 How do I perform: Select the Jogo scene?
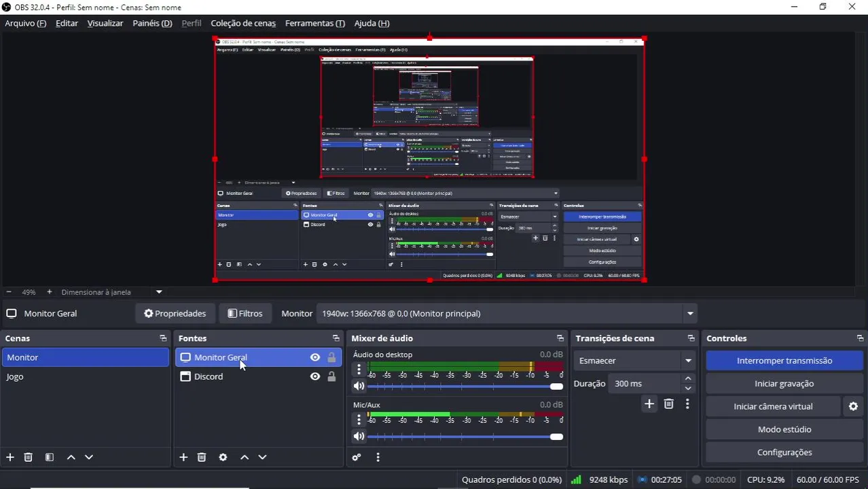pos(85,376)
